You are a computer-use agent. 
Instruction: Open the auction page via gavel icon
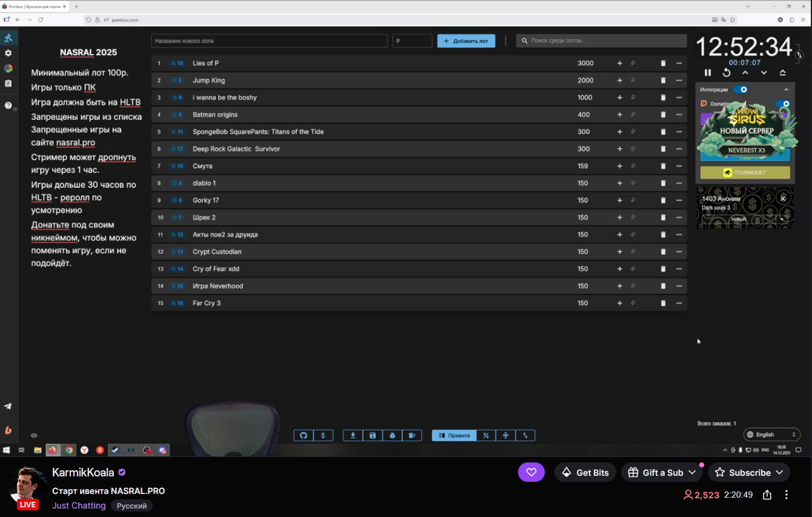pos(8,38)
